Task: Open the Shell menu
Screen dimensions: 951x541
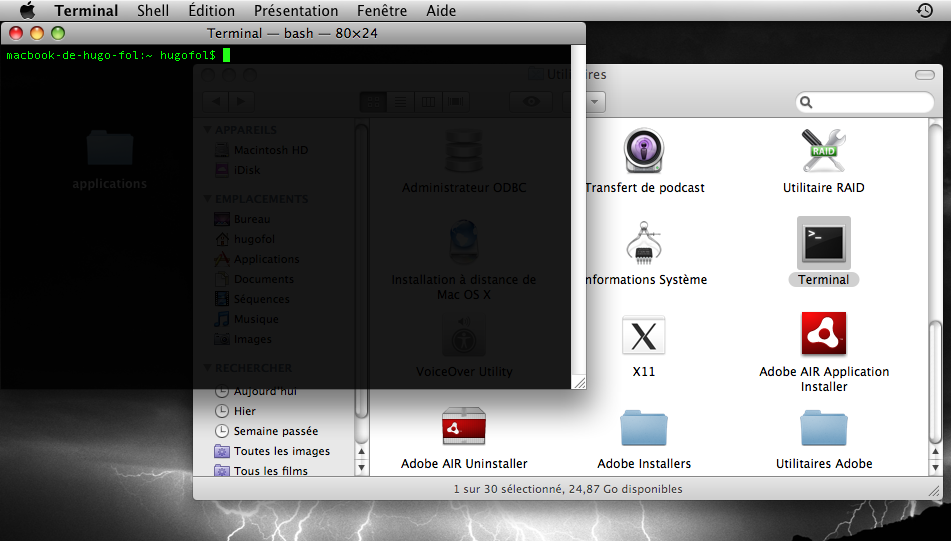Action: pos(153,10)
